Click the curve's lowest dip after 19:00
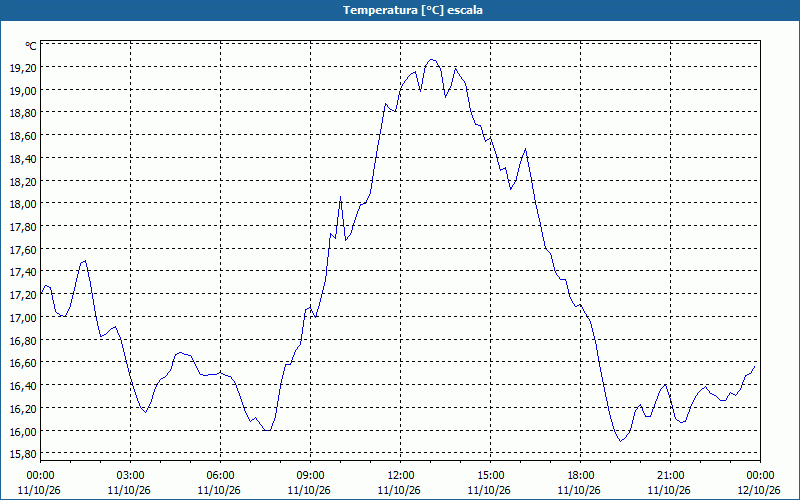 pos(620,441)
